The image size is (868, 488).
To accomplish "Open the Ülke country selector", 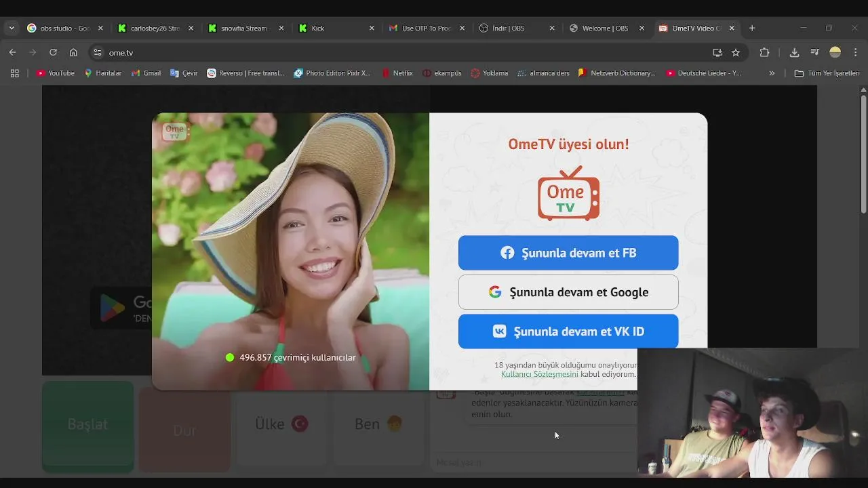I will 281,424.
